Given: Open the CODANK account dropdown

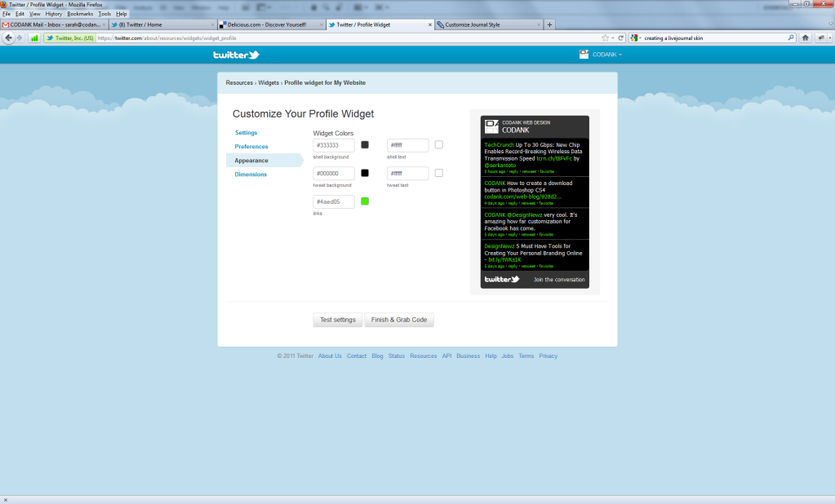Looking at the screenshot, I should (x=607, y=55).
